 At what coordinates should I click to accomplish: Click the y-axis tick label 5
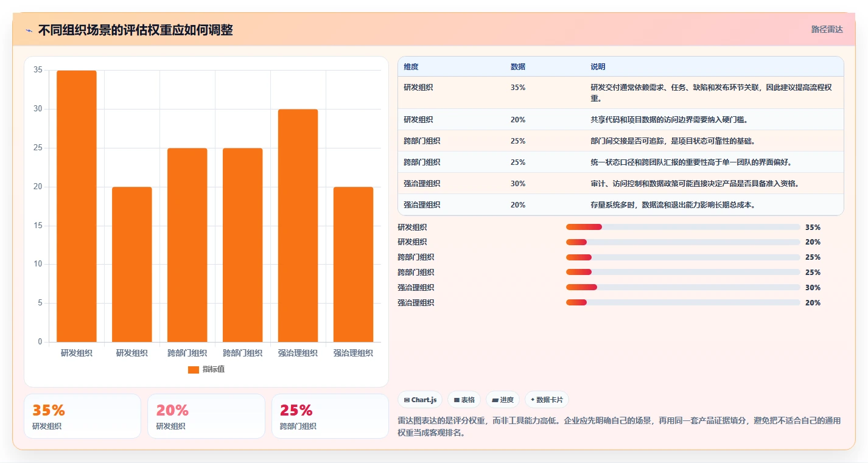tap(40, 303)
